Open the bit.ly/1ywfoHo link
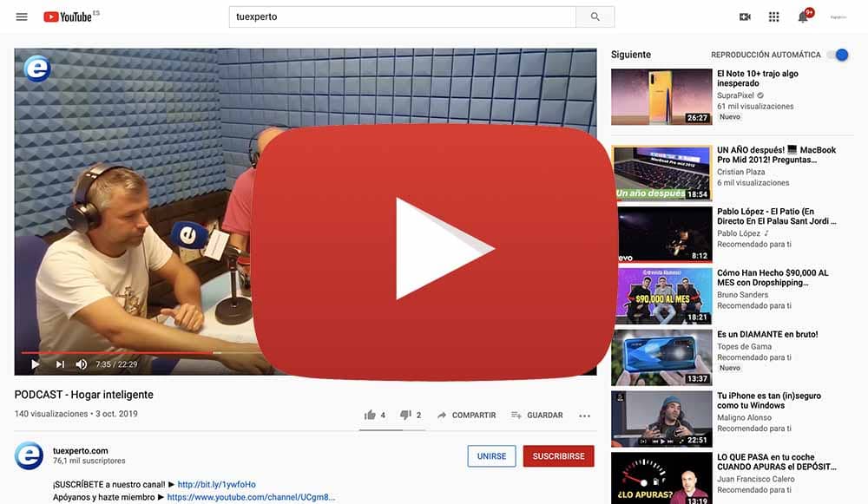868x504 pixels. (216, 484)
